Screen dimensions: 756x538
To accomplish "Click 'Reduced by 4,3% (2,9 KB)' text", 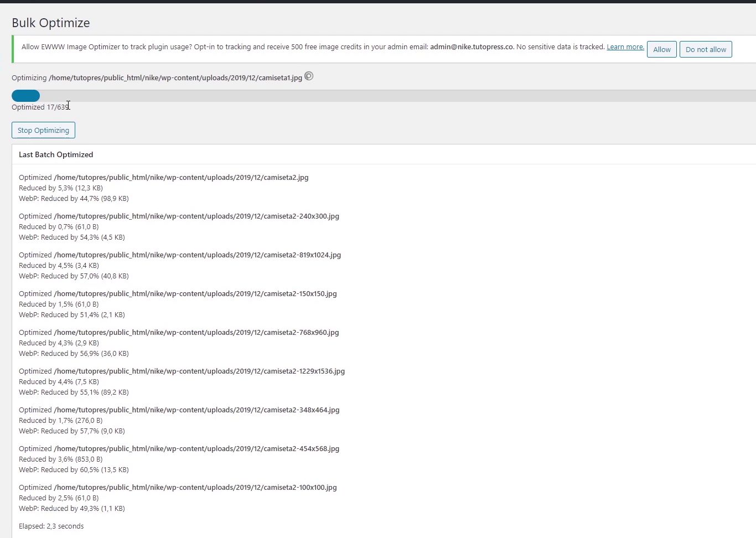I will point(59,343).
